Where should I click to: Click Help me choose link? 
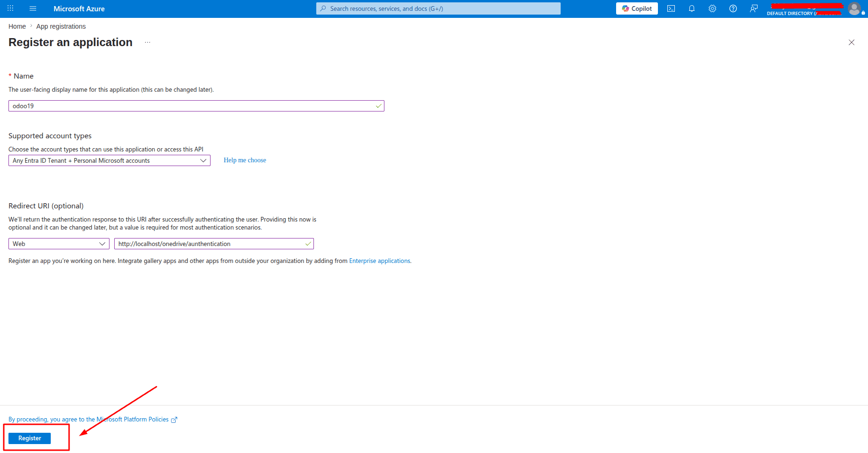[245, 160]
